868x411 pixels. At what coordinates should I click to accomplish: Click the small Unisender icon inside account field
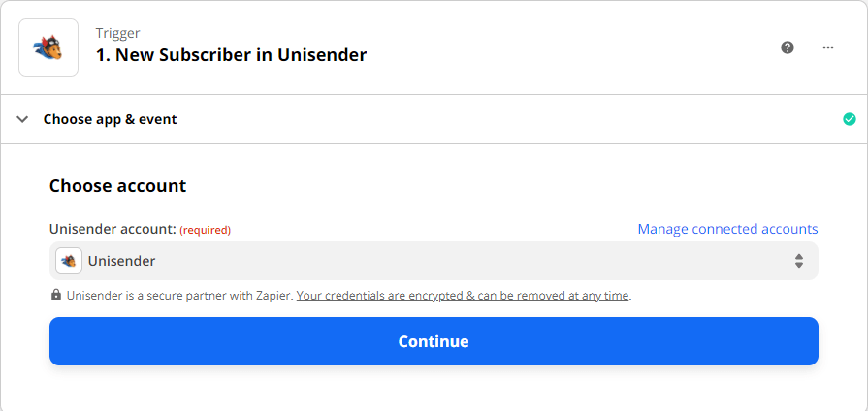tap(69, 261)
